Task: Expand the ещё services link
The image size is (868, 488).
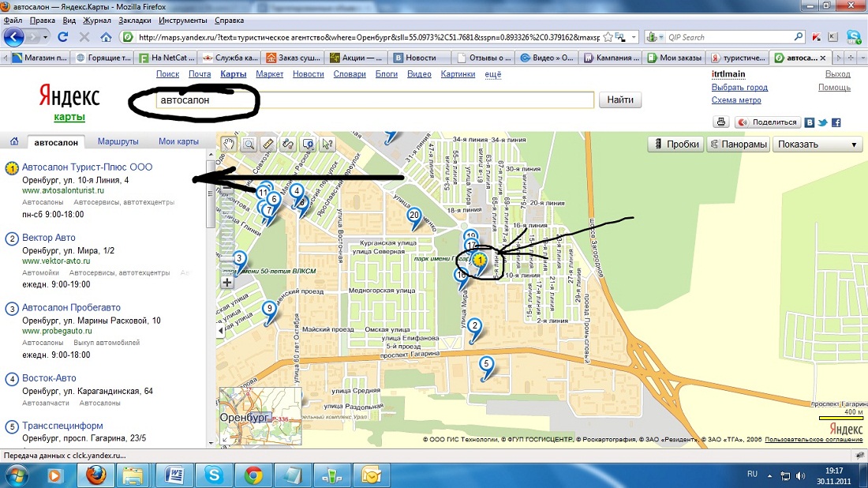Action: (492, 74)
